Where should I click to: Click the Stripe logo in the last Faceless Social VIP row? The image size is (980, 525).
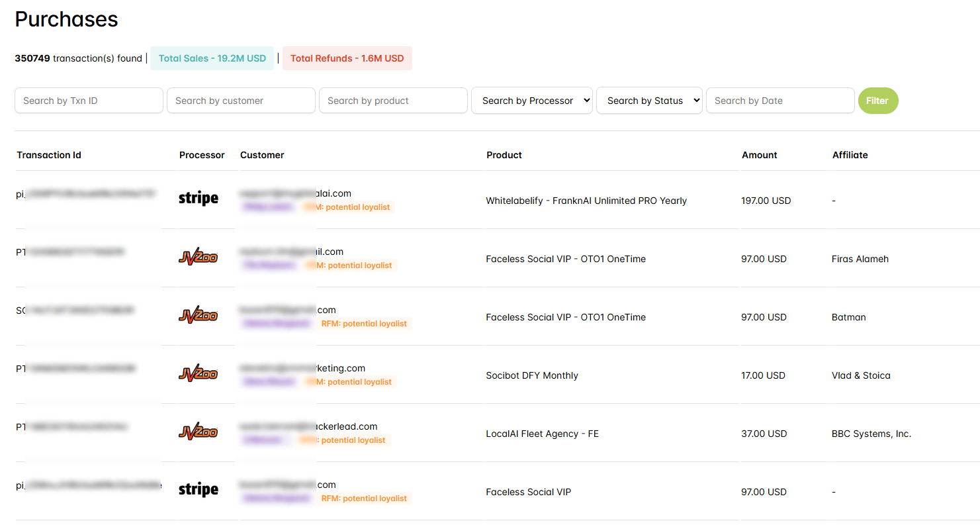(199, 489)
